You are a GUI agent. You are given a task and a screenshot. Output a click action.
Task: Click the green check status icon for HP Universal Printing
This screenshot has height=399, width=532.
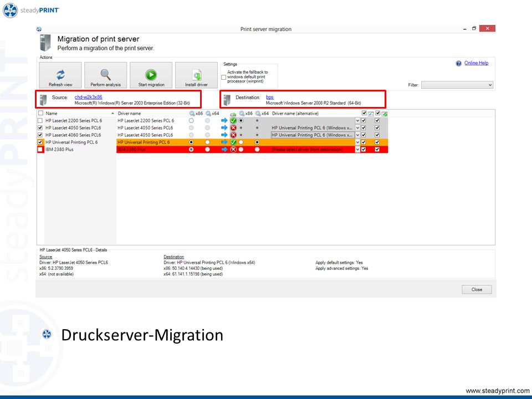click(x=233, y=142)
